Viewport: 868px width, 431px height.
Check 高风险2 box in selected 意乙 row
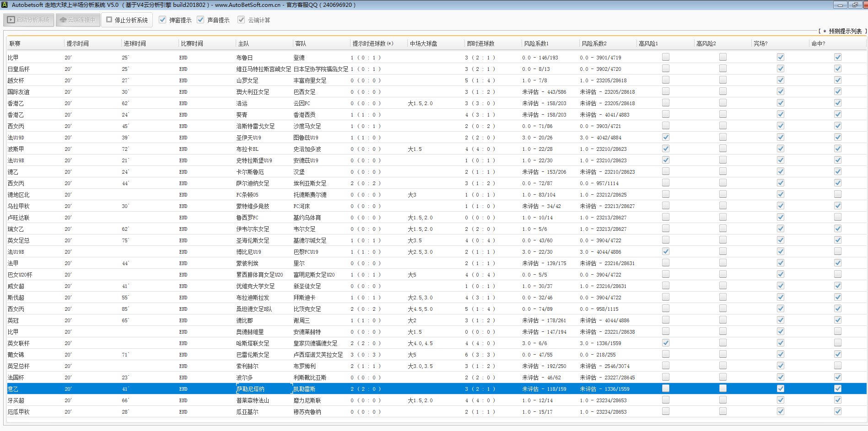(722, 388)
